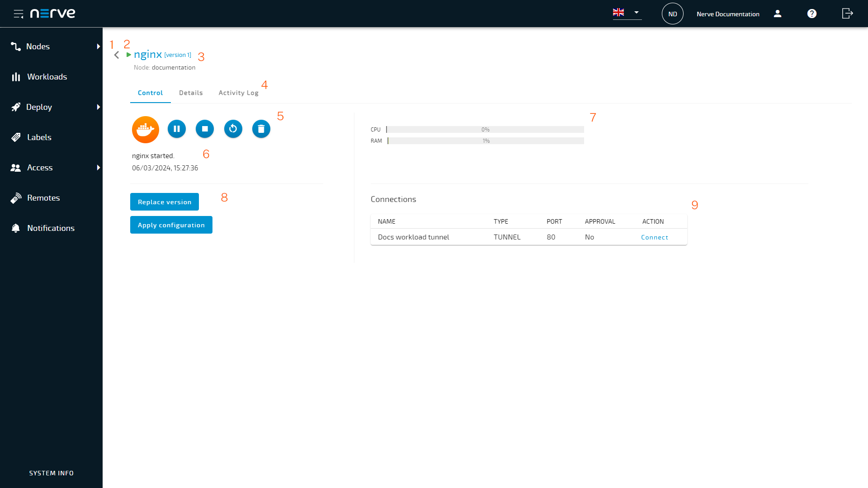Switch to the Details tab
868x488 pixels.
(x=191, y=92)
